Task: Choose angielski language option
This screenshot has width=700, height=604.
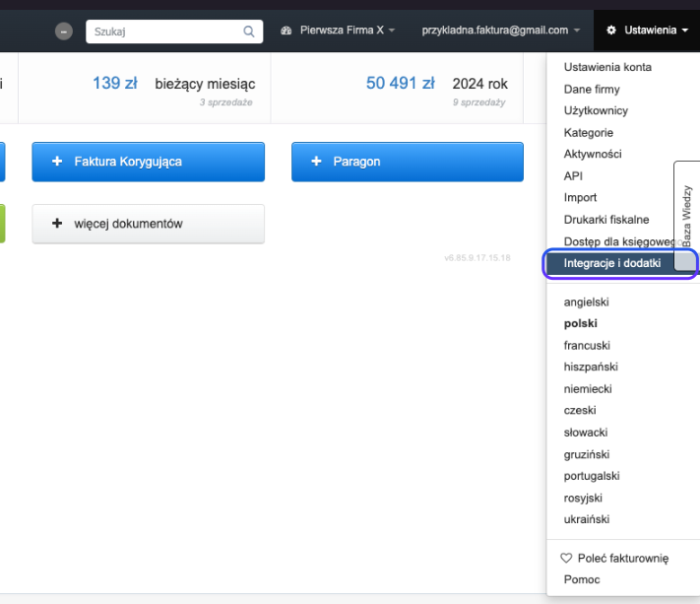Action: (x=587, y=302)
